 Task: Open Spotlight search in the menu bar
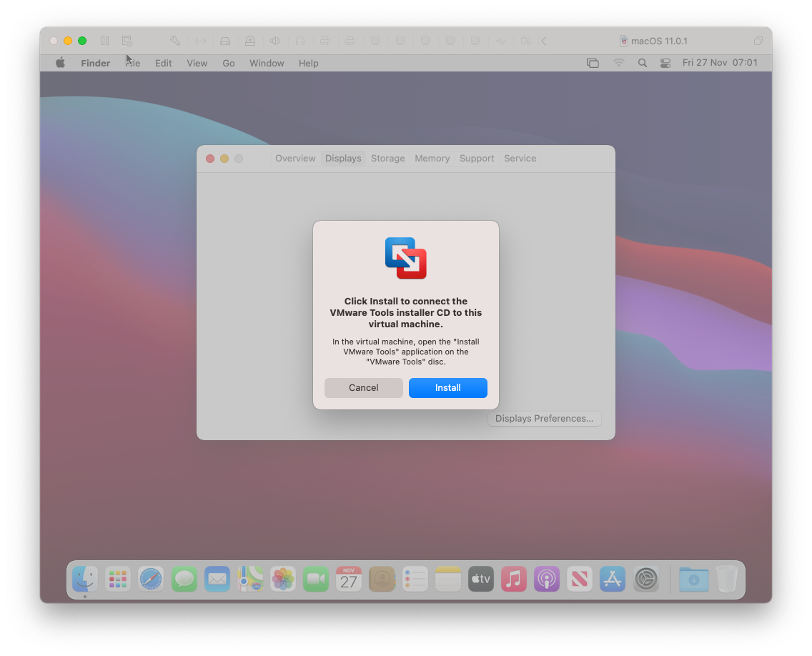643,63
